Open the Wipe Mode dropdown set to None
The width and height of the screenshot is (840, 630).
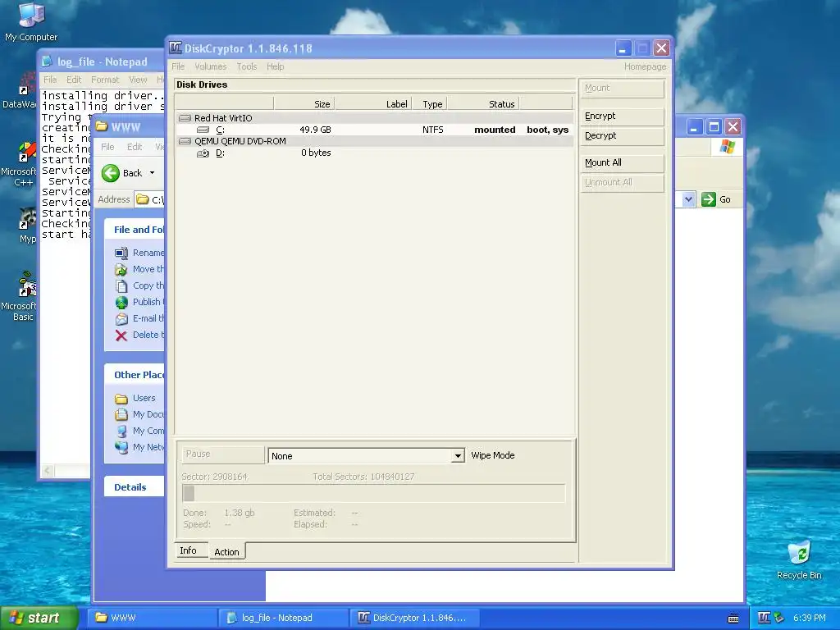click(x=366, y=456)
